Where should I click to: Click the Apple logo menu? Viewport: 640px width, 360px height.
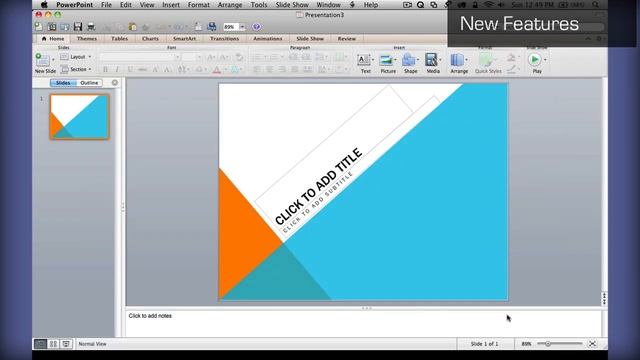point(44,5)
